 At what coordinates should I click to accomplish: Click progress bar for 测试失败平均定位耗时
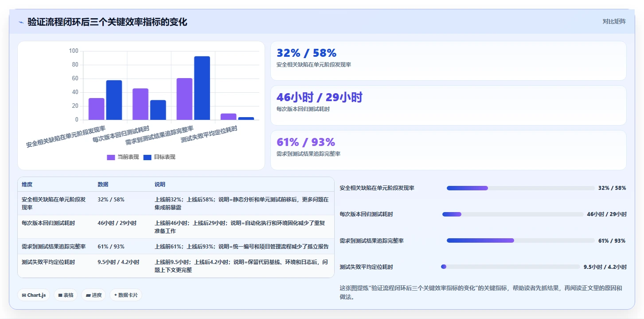pyautogui.click(x=511, y=267)
